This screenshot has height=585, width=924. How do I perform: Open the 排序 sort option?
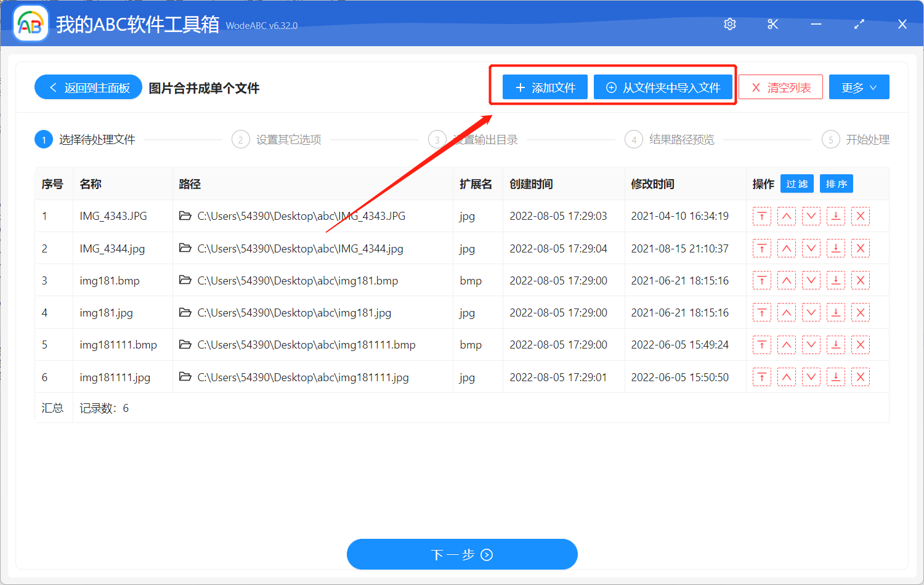pos(836,184)
